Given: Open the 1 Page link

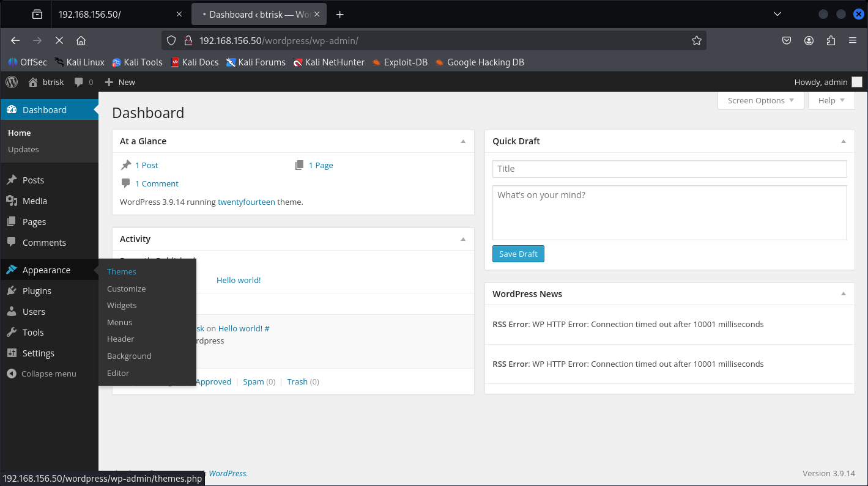Looking at the screenshot, I should pos(321,165).
